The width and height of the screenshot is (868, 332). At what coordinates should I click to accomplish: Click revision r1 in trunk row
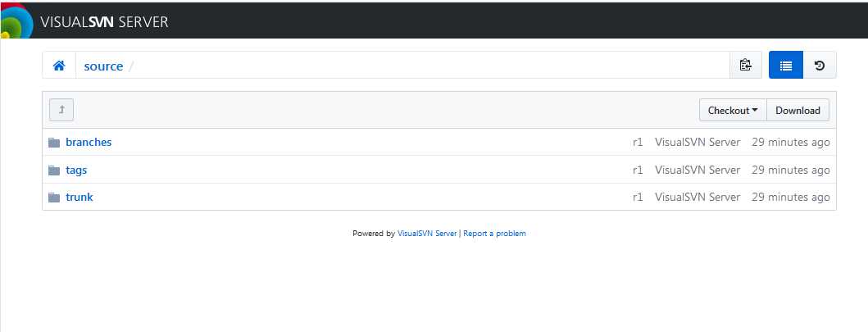[x=638, y=197]
